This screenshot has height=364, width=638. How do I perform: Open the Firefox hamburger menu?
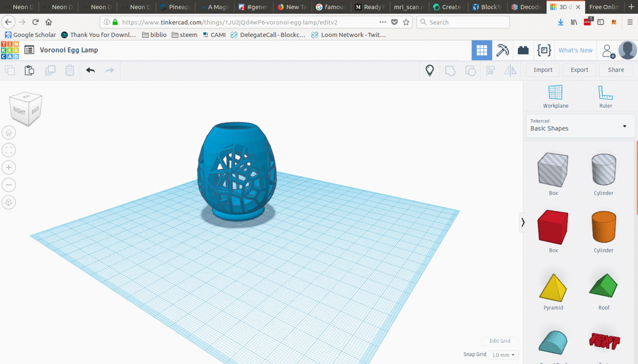tap(630, 22)
